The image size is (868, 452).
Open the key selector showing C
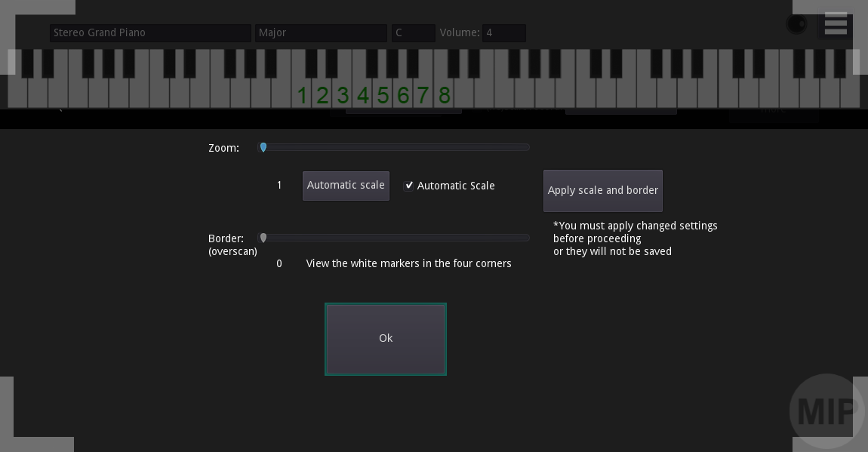(x=413, y=32)
